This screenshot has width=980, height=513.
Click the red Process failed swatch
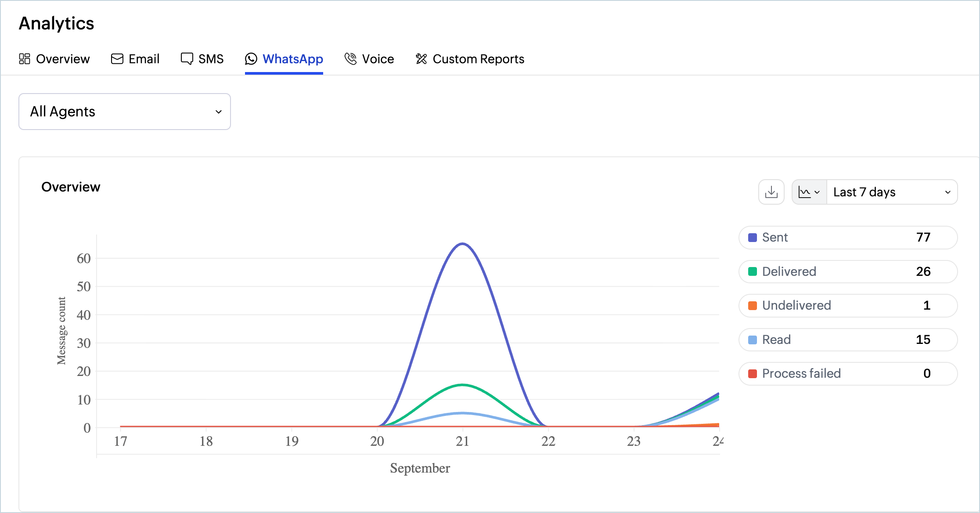pos(753,374)
